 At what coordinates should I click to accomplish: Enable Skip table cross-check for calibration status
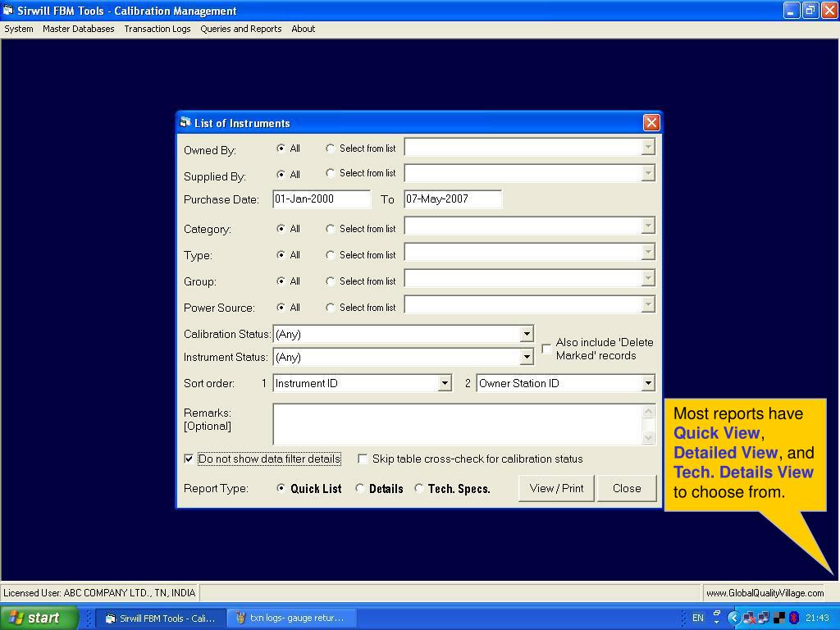(363, 459)
